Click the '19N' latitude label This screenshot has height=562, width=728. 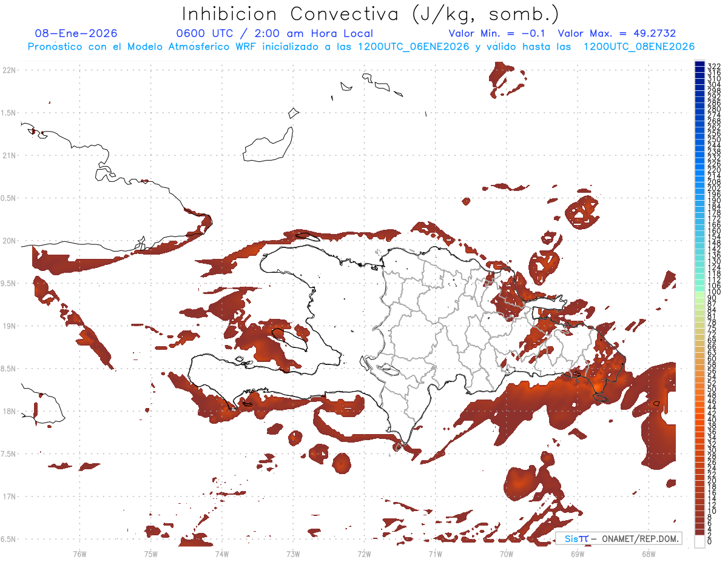click(10, 326)
